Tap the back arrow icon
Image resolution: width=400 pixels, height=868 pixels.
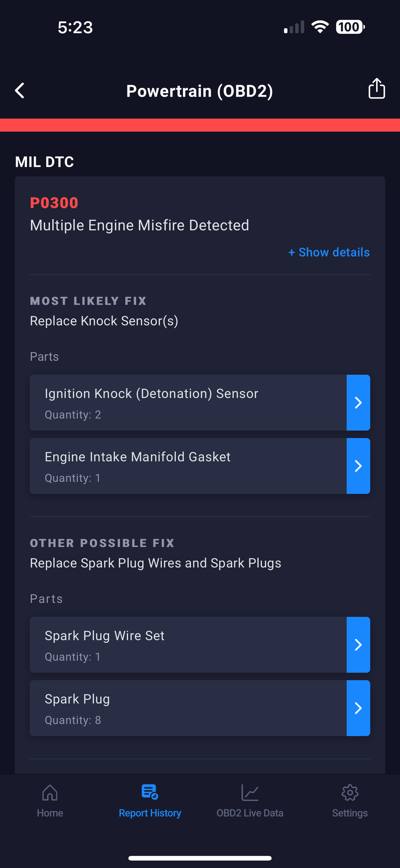(x=20, y=91)
